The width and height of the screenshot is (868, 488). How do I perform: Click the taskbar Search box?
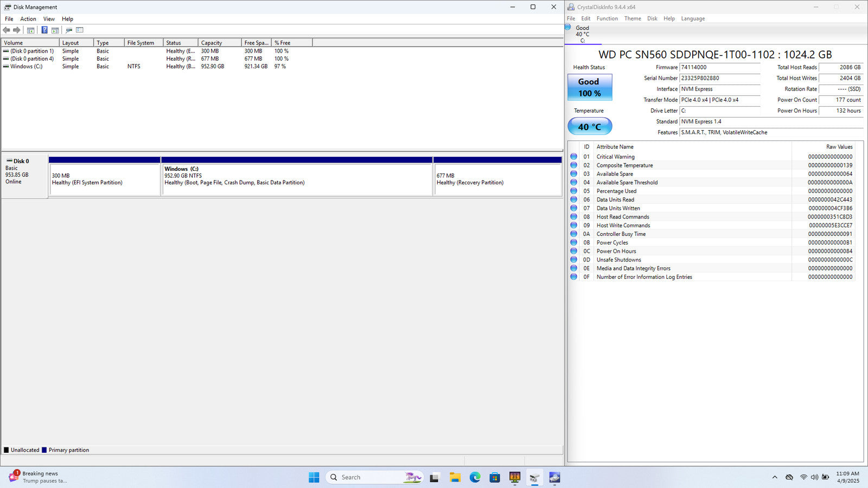coord(375,477)
